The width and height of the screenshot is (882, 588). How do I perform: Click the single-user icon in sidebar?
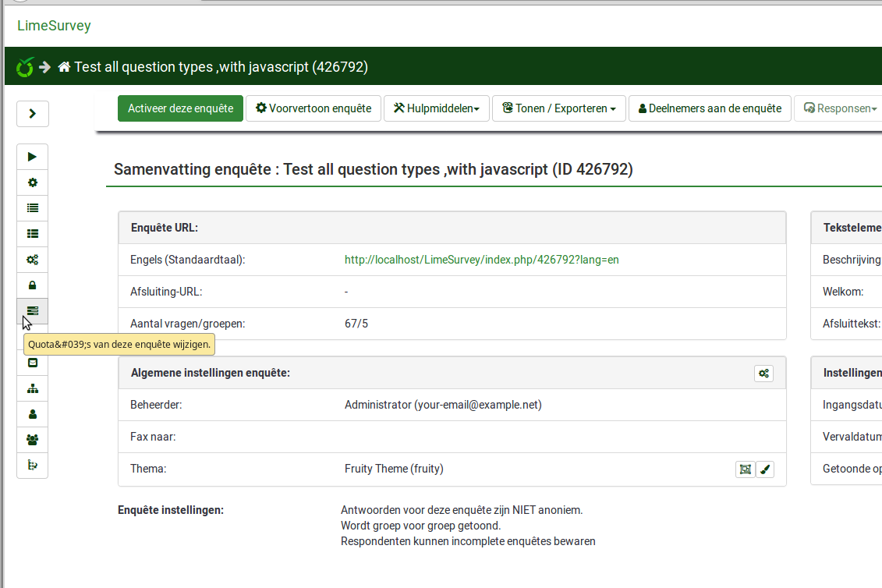[x=32, y=414]
